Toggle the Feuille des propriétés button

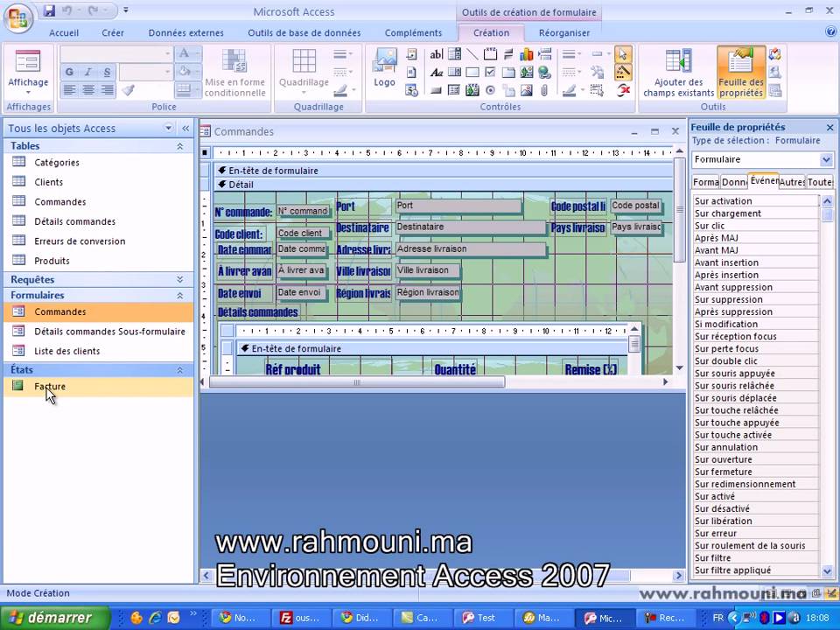(741, 73)
